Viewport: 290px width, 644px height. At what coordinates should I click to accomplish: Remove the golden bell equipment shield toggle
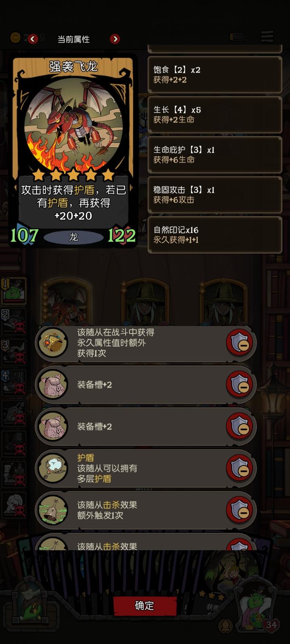click(x=239, y=343)
